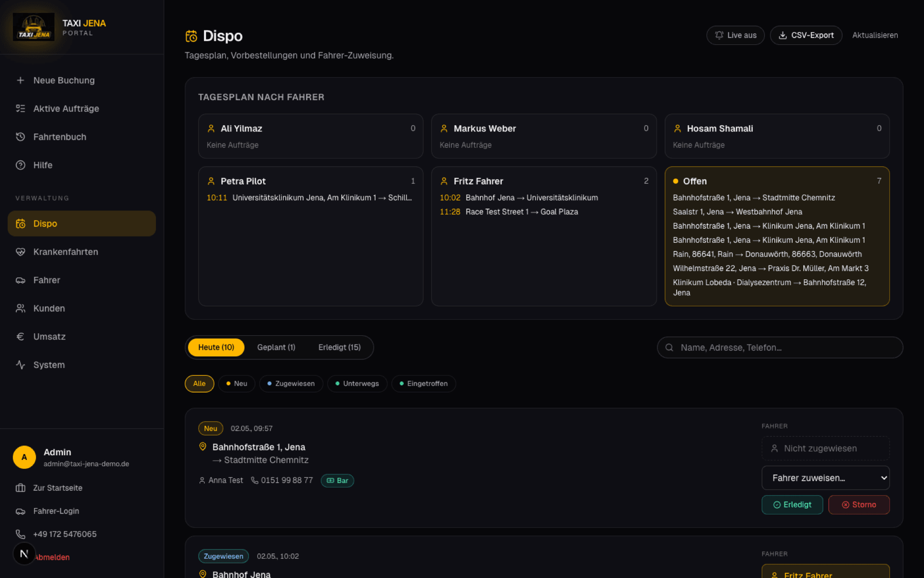Click the Umsatz euro icon
Image resolution: width=924 pixels, height=578 pixels.
pos(20,337)
